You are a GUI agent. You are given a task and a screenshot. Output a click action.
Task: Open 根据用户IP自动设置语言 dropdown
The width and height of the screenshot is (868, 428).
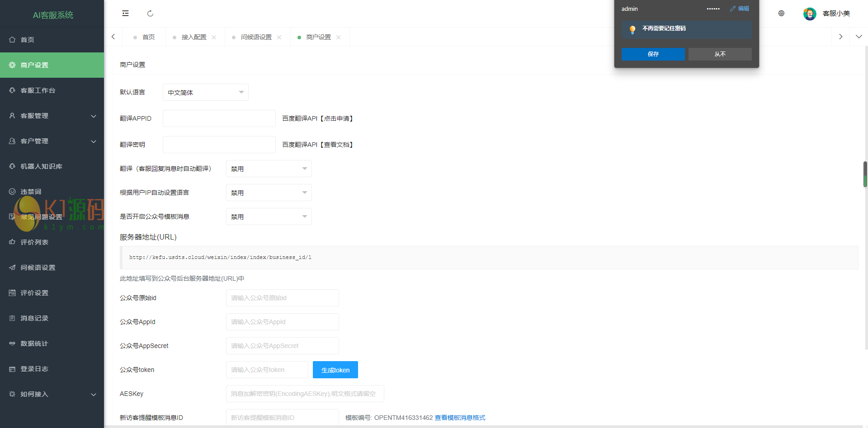tap(269, 193)
